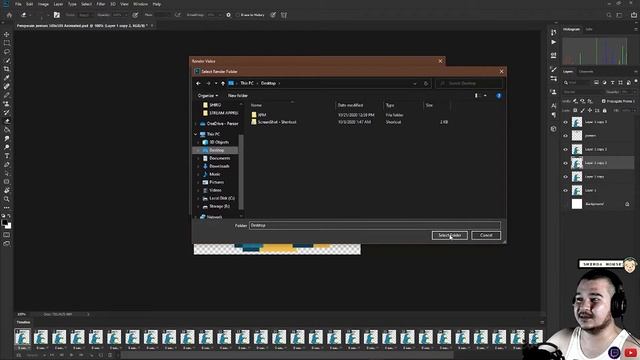640x360 pixels.
Task: Select Local Disk (C:) in the tree
Action: point(222,198)
